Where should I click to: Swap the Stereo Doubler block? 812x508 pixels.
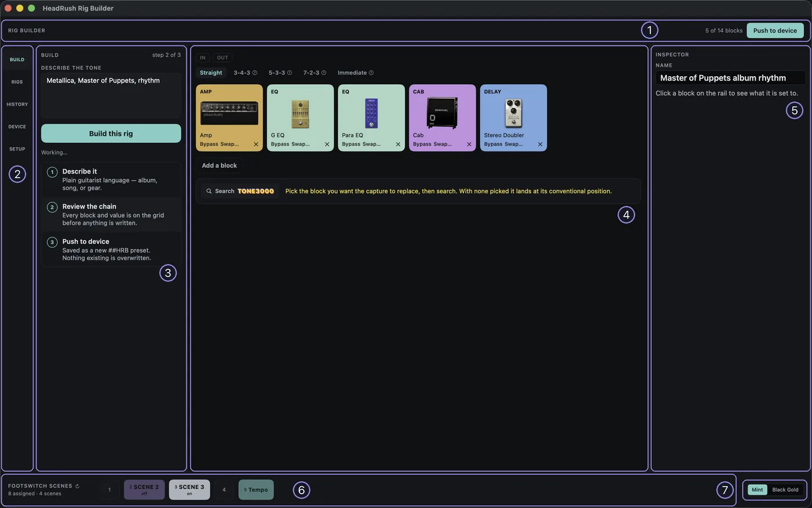pos(513,144)
